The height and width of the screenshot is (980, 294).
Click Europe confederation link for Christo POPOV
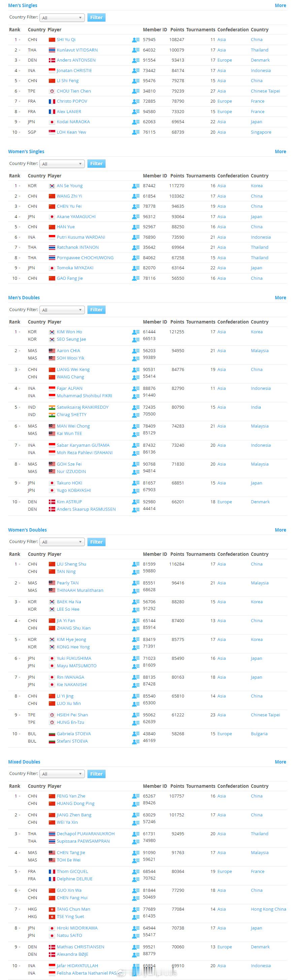click(224, 101)
